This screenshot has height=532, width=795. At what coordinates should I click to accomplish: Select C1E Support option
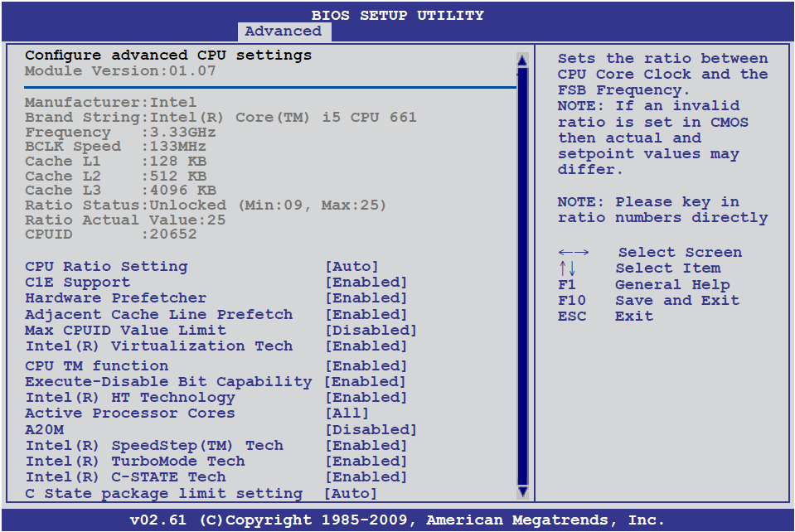tap(78, 283)
